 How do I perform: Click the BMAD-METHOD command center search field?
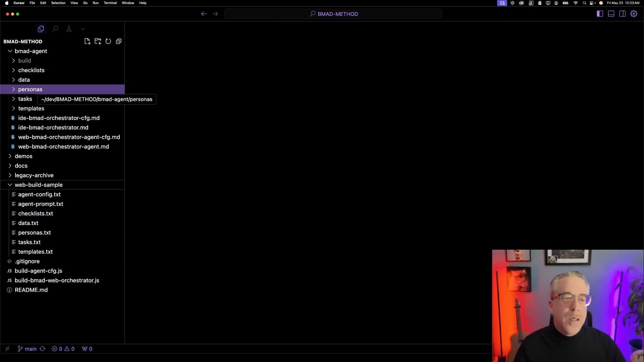333,14
